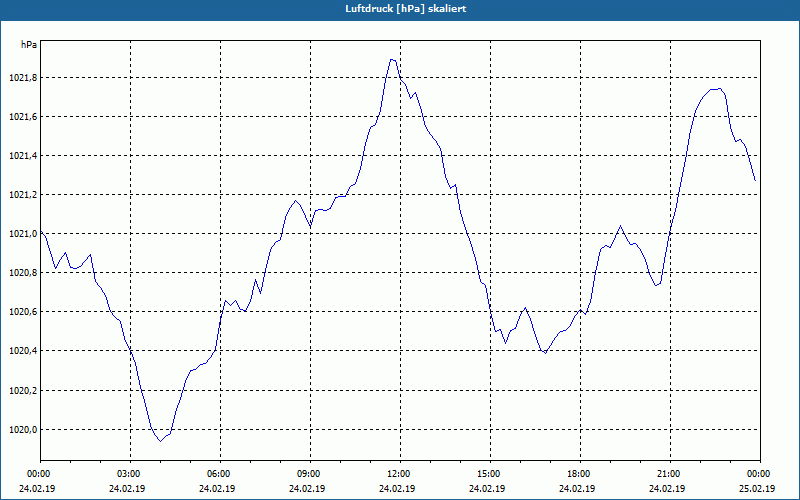Click the 1020,6 y-axis label
This screenshot has width=800, height=500.
pos(23,312)
